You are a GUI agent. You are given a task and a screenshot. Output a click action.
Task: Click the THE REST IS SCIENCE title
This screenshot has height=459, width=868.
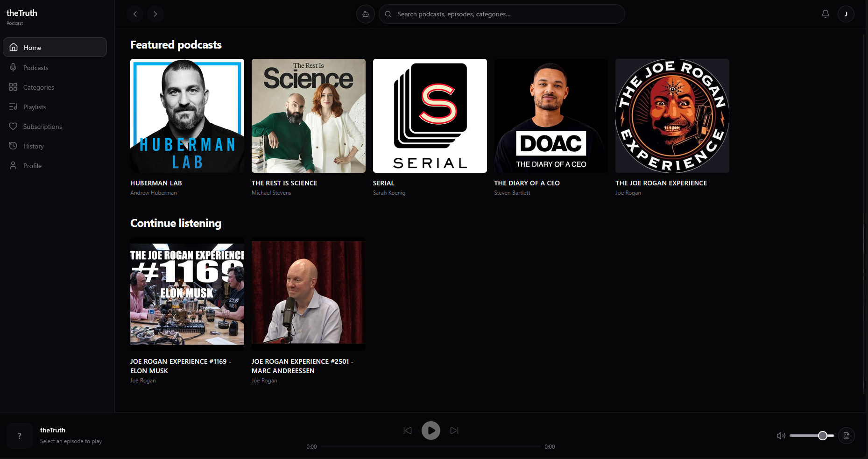point(284,183)
